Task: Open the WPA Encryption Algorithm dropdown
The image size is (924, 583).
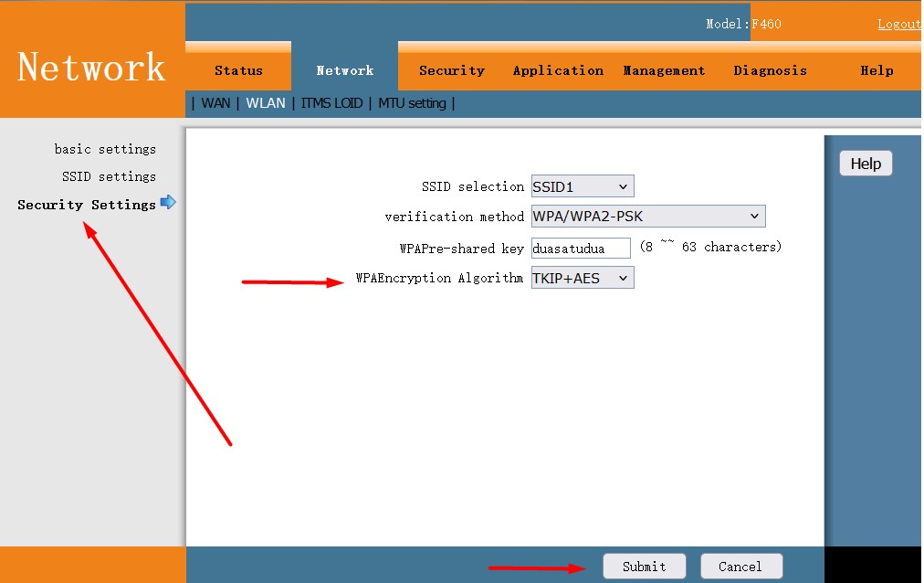Action: point(582,277)
